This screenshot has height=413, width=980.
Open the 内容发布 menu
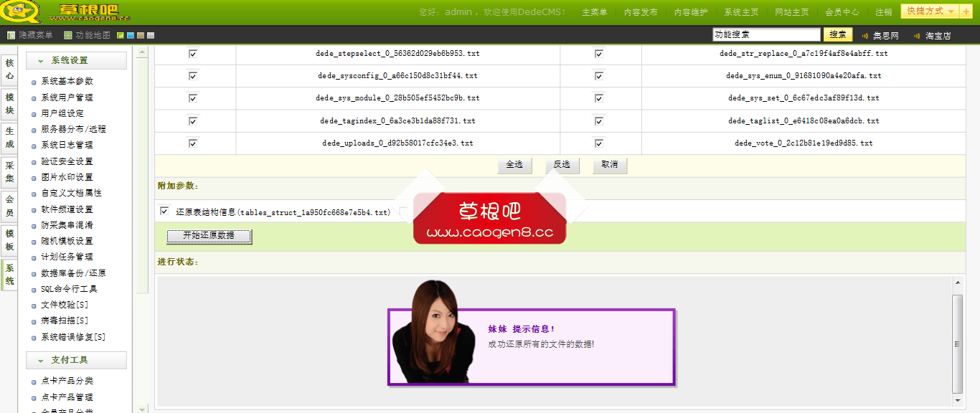640,11
